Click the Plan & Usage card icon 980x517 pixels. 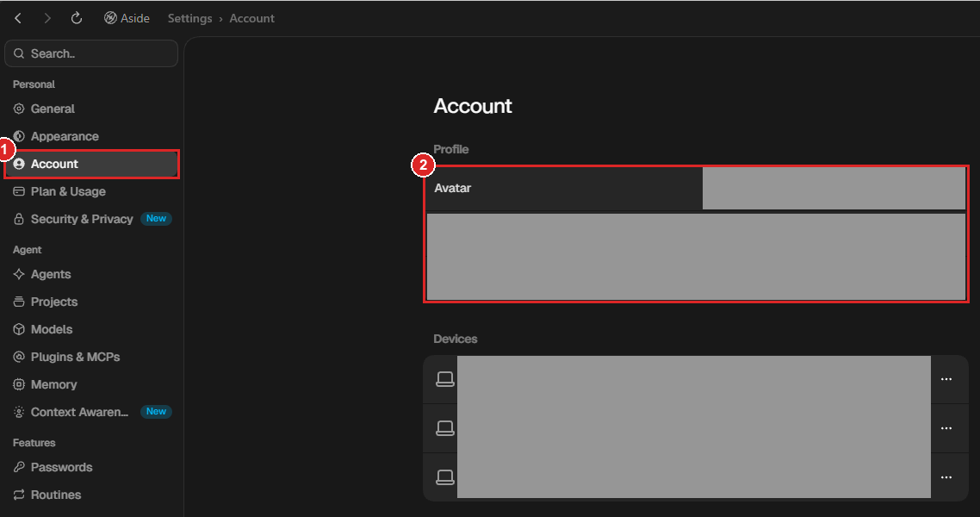pos(19,191)
